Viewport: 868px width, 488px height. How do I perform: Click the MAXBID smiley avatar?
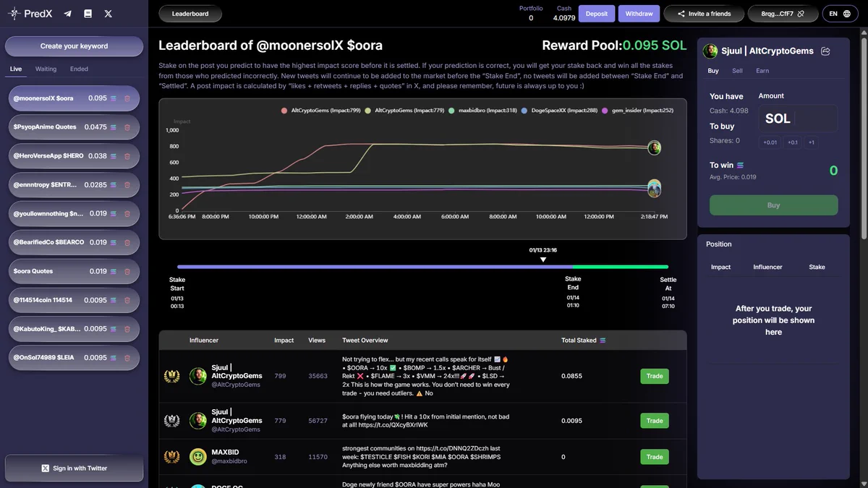pos(197,457)
